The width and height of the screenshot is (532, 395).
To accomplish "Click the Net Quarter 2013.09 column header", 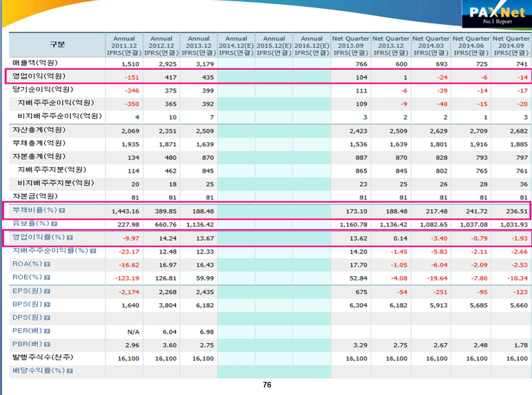I will point(351,45).
